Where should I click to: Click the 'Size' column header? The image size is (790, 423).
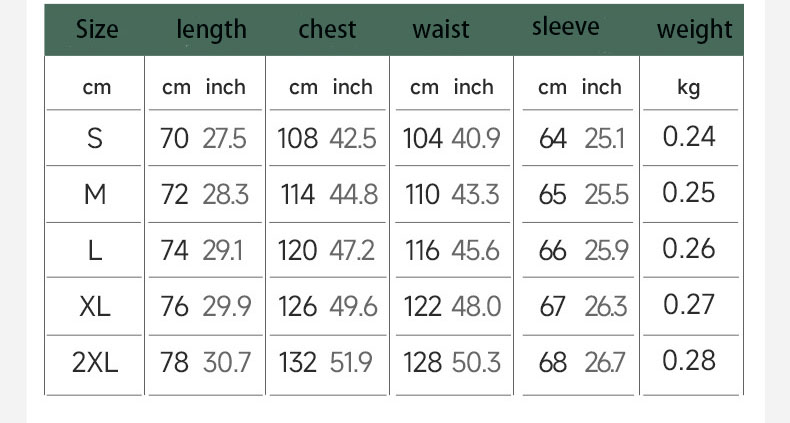(x=97, y=30)
